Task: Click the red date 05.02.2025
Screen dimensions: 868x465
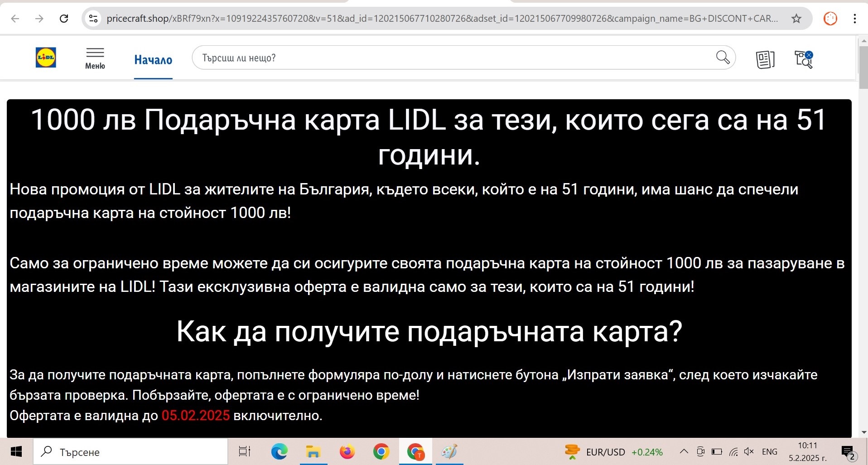Action: point(196,415)
